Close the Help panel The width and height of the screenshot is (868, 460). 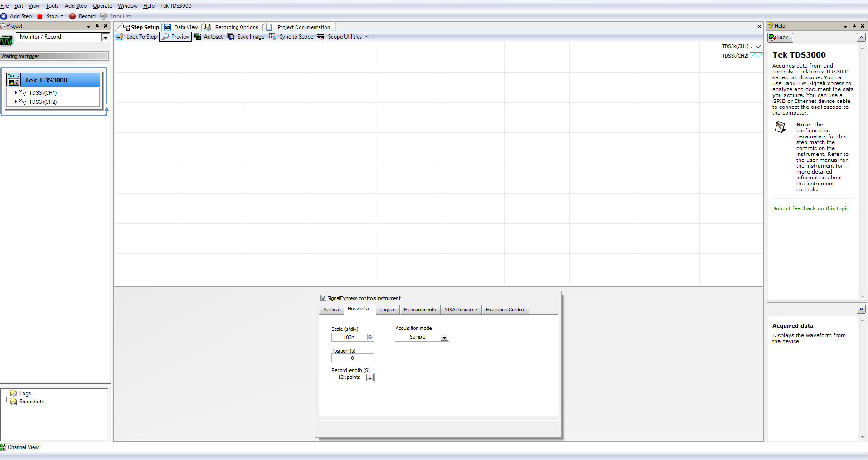click(x=863, y=26)
